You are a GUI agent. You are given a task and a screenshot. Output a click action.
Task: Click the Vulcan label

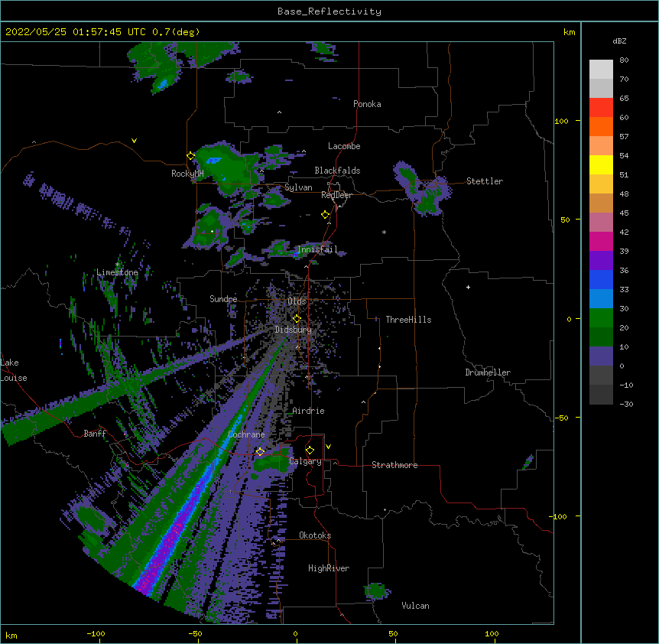point(415,606)
